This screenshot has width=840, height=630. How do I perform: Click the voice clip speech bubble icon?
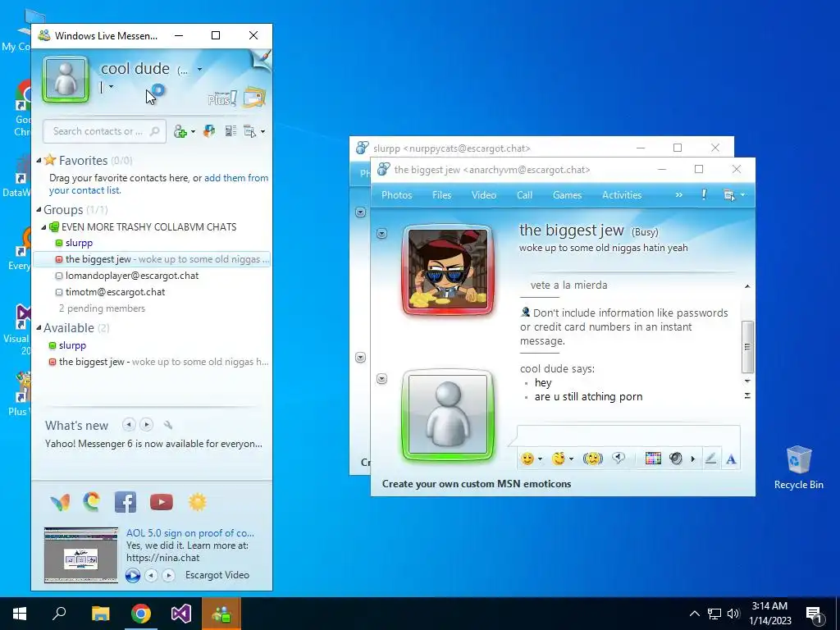pyautogui.click(x=619, y=458)
